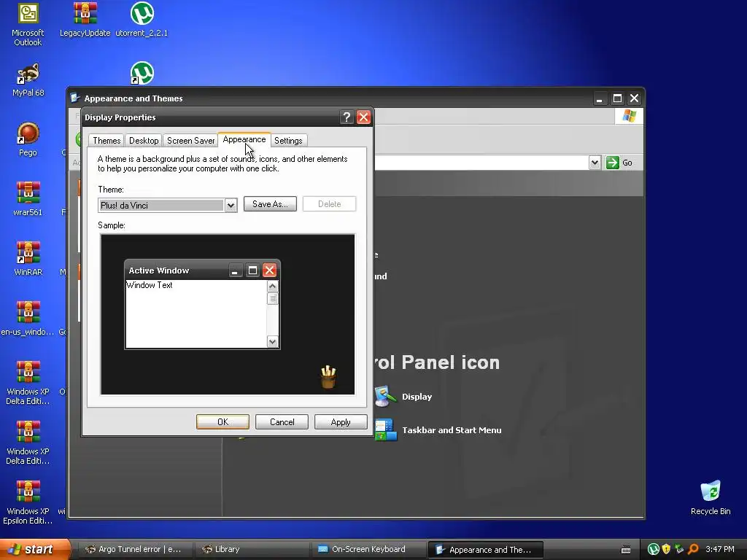Switch to the Screen Saver tab

tap(190, 141)
